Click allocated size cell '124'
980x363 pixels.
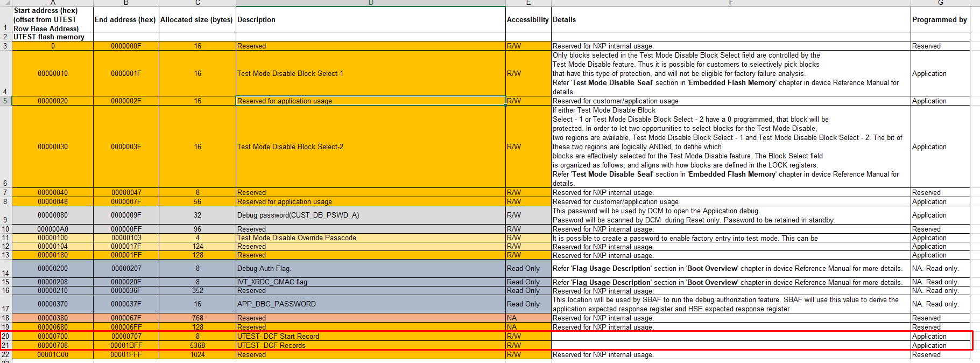[198, 246]
